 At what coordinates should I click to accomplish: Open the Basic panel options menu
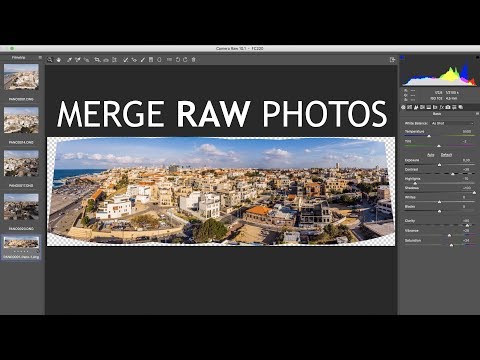[x=477, y=114]
